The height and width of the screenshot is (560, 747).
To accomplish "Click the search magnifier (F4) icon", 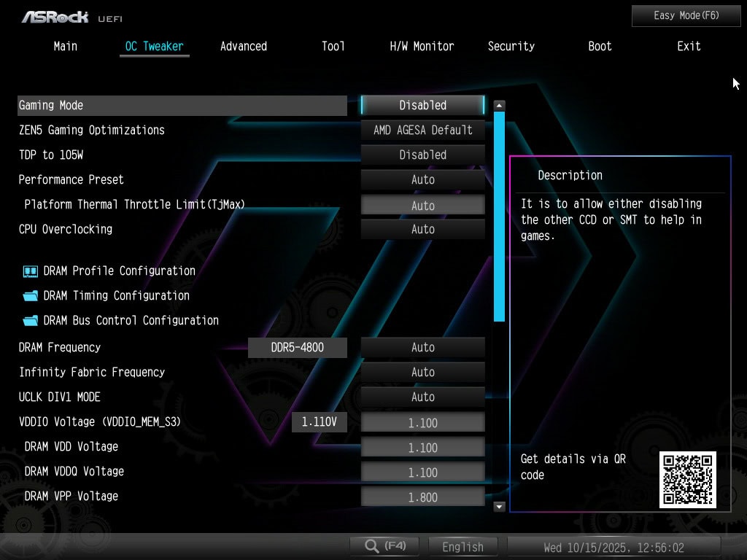I will click(372, 546).
